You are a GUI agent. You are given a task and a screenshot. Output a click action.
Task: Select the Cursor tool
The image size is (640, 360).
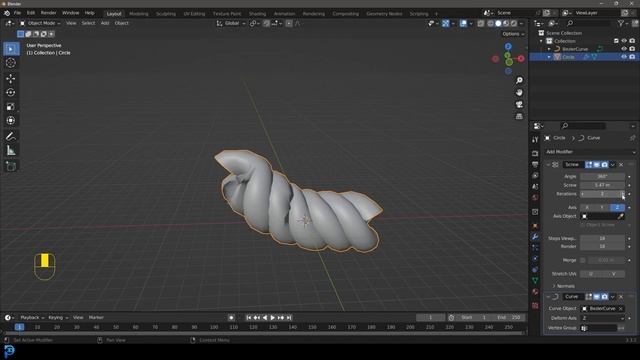pos(11,63)
